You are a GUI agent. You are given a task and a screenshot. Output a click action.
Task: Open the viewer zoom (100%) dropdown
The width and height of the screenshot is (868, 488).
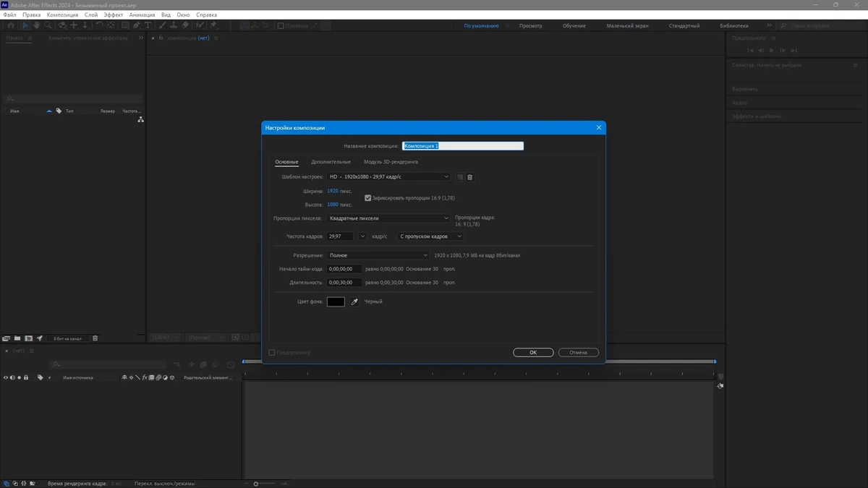pos(165,338)
